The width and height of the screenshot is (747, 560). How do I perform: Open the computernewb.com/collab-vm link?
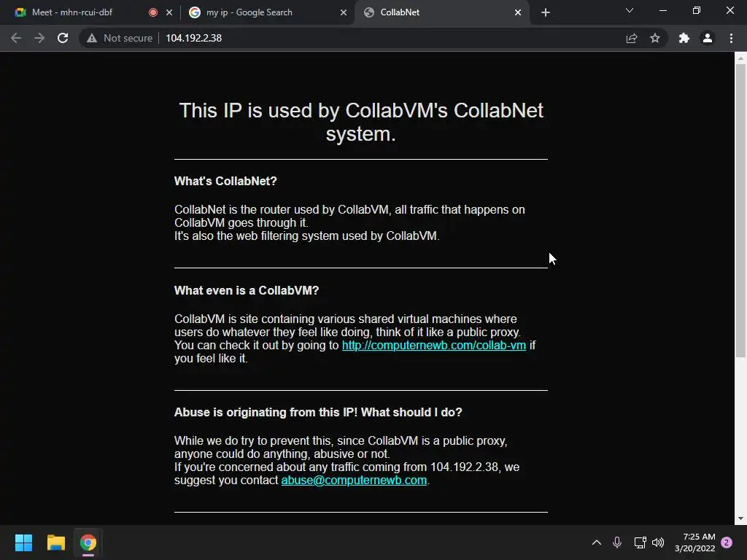[434, 345]
